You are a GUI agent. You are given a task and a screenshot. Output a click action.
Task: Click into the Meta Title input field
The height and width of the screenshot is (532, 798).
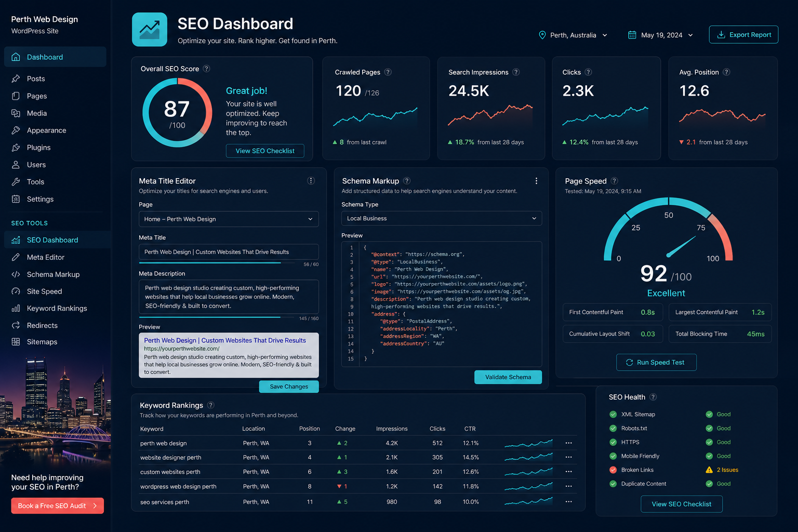[x=229, y=252]
